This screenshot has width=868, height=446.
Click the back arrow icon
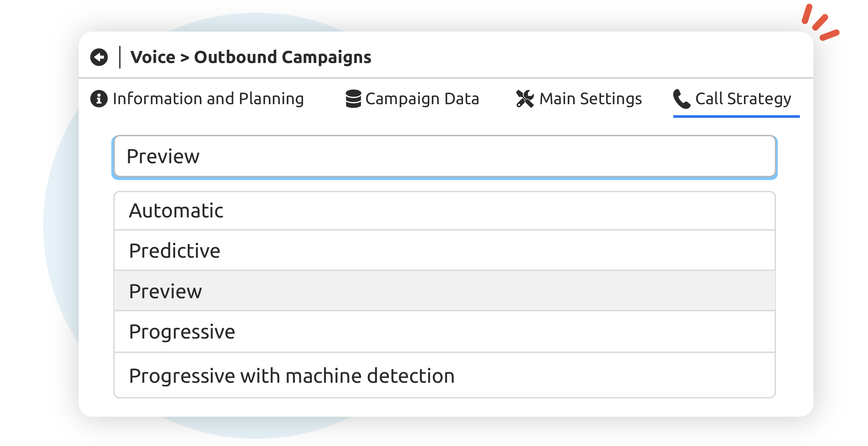[99, 57]
